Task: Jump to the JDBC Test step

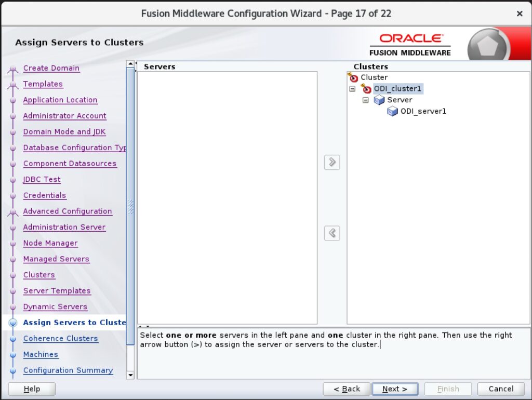Action: tap(42, 179)
